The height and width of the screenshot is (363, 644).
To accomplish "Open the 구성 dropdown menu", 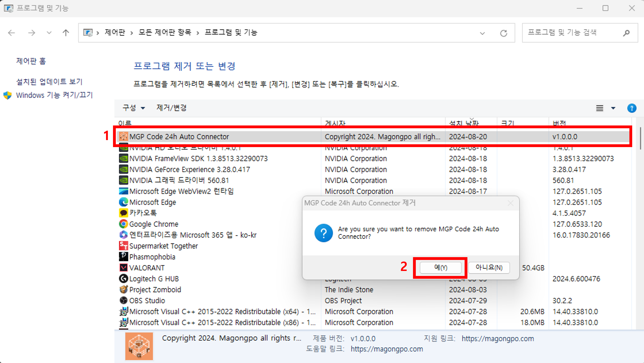I will [134, 108].
